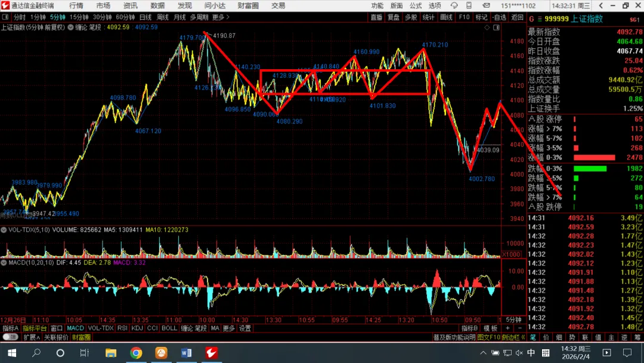This screenshot has width=644, height=363.
Task: Open 选项 menu in title bar
Action: point(435,5)
